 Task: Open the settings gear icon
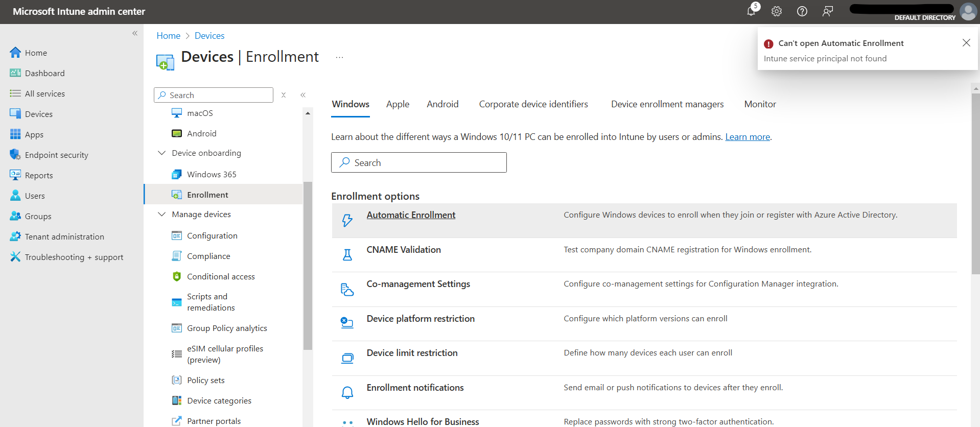pyautogui.click(x=777, y=11)
